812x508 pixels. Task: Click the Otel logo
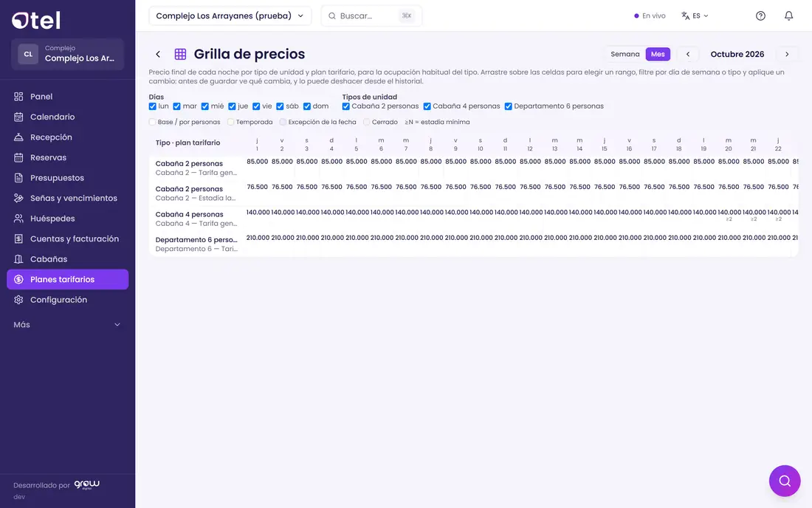[x=36, y=20]
